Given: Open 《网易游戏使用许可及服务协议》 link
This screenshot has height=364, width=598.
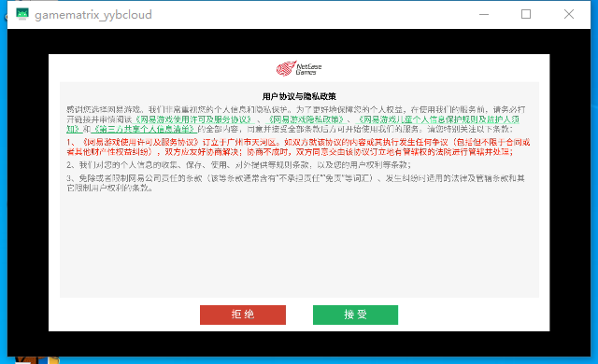Looking at the screenshot, I should [x=193, y=119].
